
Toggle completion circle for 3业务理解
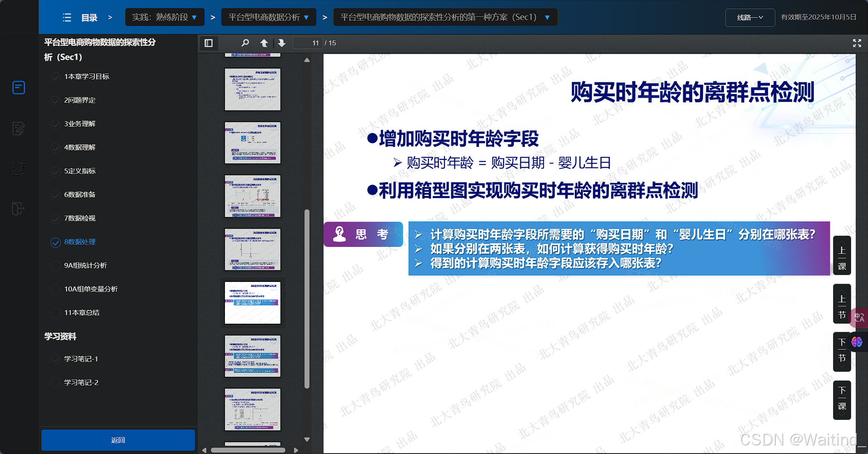[x=55, y=124]
